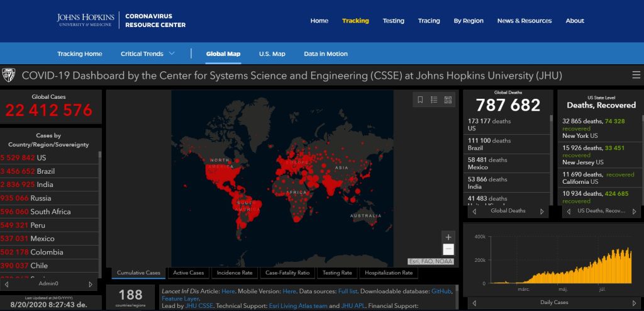Switch to Hospitalization Rate map tab
This screenshot has width=644, height=311.
point(389,273)
